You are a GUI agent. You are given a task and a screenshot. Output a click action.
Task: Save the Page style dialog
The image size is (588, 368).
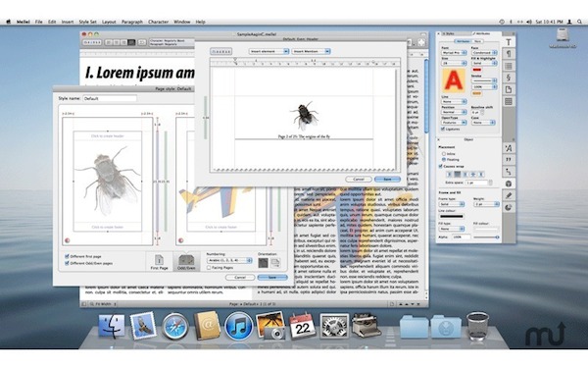point(272,277)
